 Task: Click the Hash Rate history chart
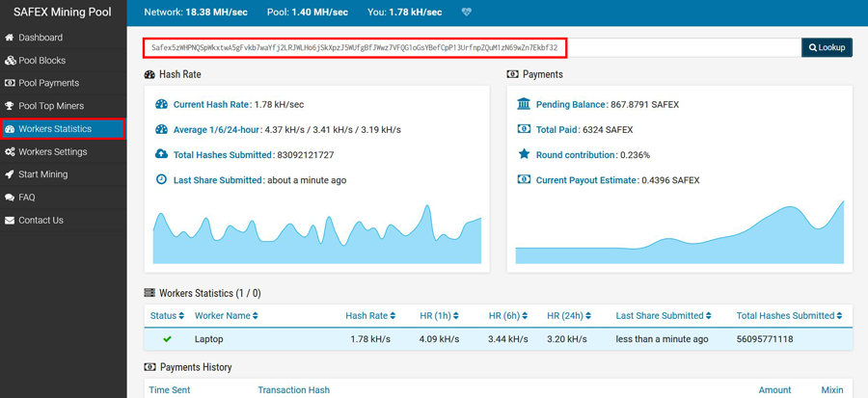pos(317,234)
